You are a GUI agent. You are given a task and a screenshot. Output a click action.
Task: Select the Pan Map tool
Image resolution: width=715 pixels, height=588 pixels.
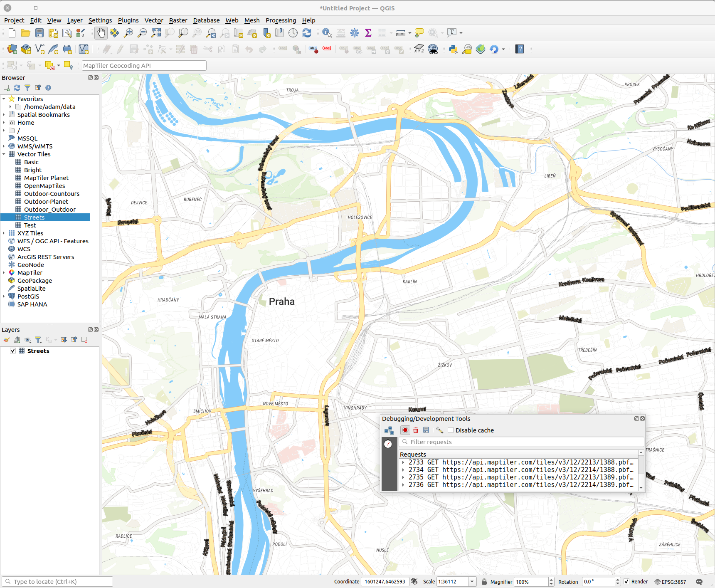pyautogui.click(x=101, y=33)
